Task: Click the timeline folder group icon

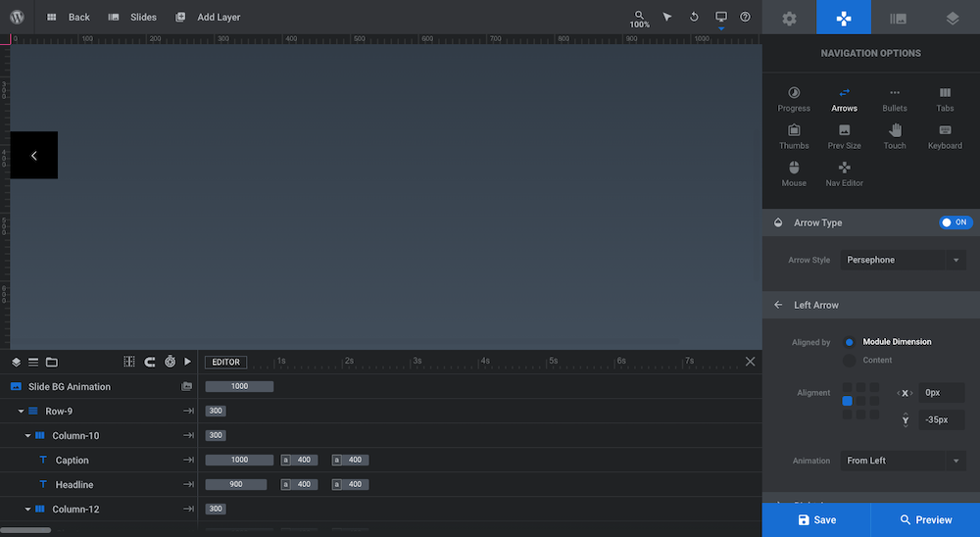Action: coord(52,362)
